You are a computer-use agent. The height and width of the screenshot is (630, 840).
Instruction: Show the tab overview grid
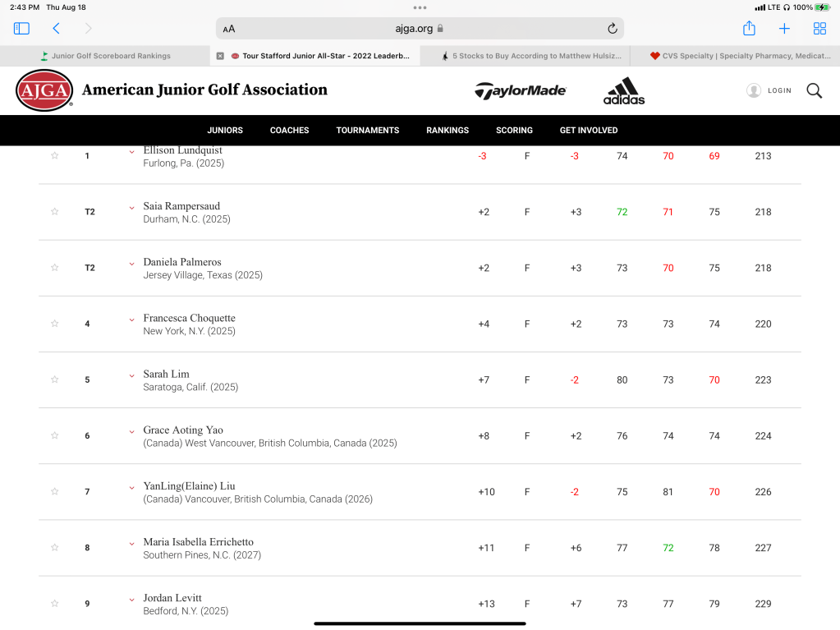point(819,29)
